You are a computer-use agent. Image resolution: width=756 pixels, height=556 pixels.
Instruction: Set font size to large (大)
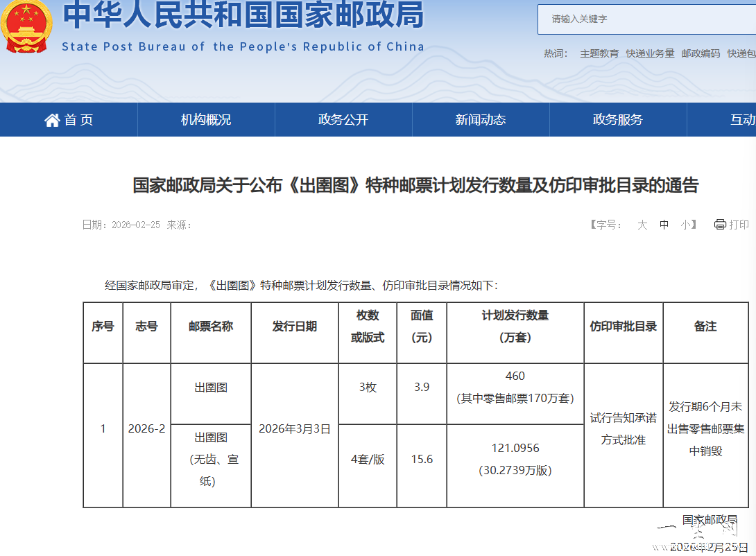642,225
